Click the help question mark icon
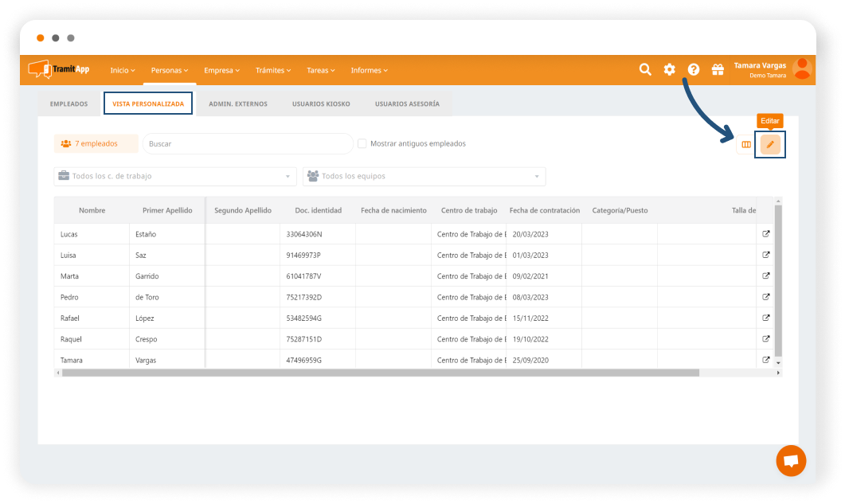 [x=694, y=70]
